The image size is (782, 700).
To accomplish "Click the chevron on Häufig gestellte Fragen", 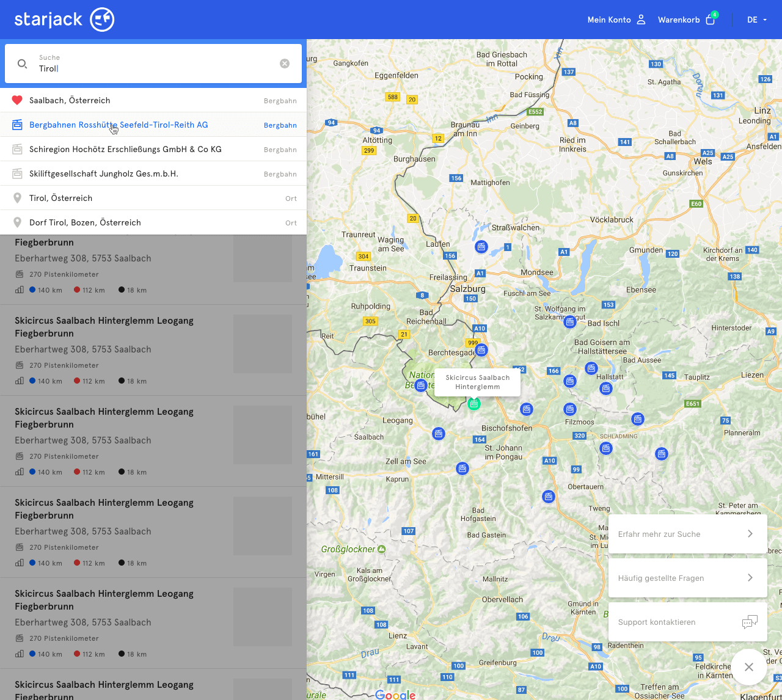I will [750, 578].
